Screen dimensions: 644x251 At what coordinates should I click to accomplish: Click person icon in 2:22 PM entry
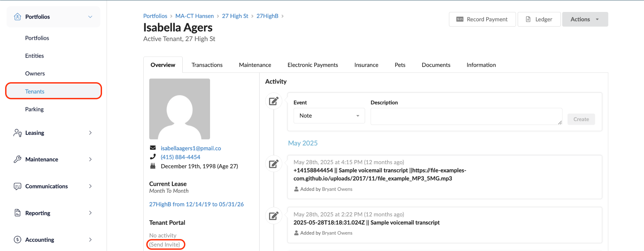pyautogui.click(x=296, y=233)
